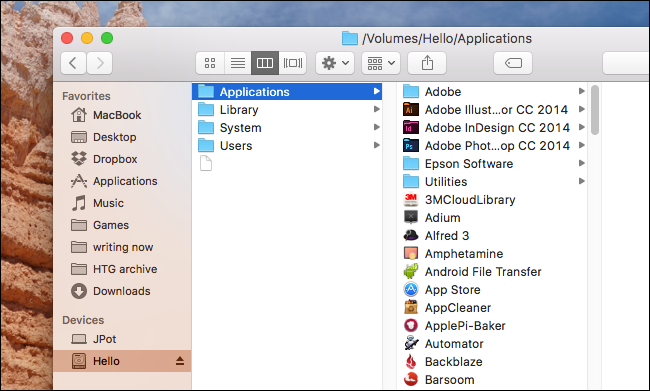650x391 pixels.
Task: Click the Dropbox icon in sidebar
Action: (x=79, y=159)
